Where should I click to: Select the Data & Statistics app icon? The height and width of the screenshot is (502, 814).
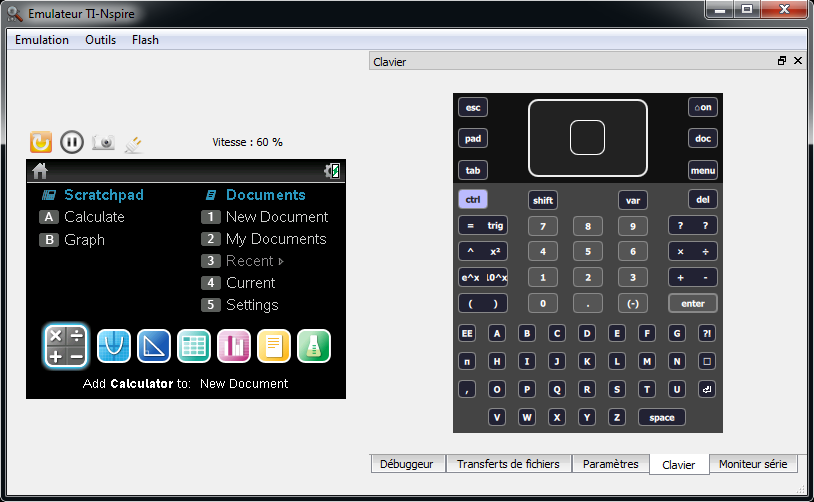click(234, 346)
